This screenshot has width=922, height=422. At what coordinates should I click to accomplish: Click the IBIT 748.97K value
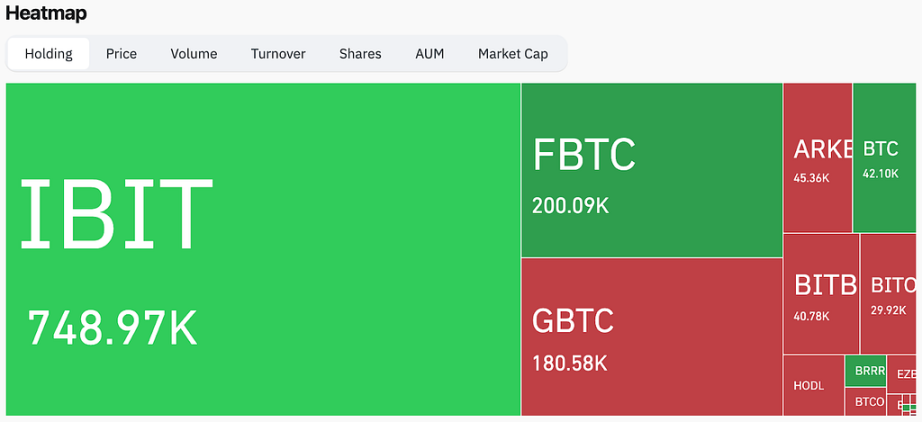112,328
